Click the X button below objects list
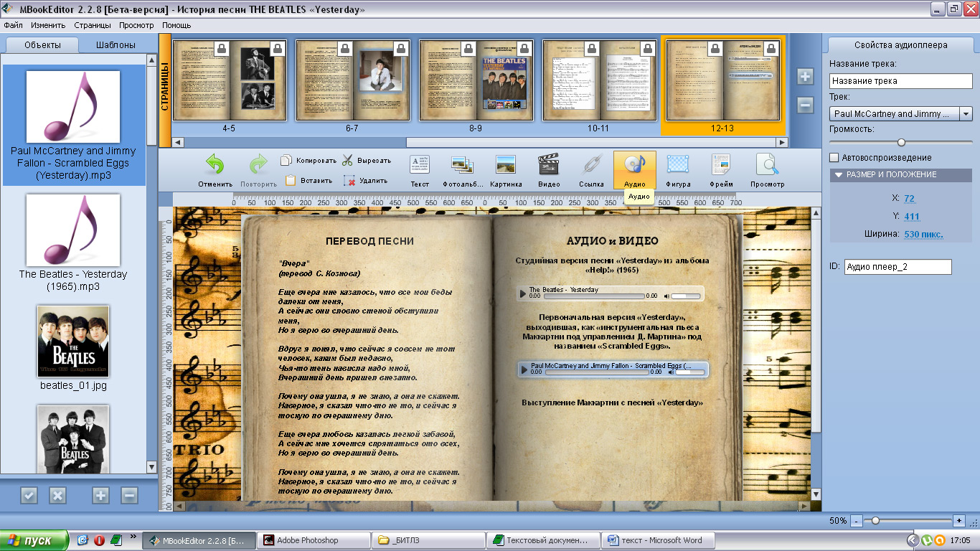 click(57, 495)
